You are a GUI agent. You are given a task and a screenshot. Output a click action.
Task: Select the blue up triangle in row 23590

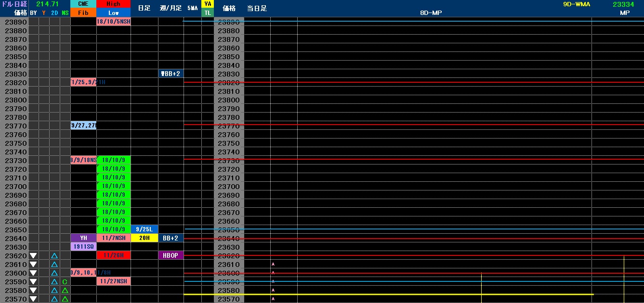(x=54, y=282)
